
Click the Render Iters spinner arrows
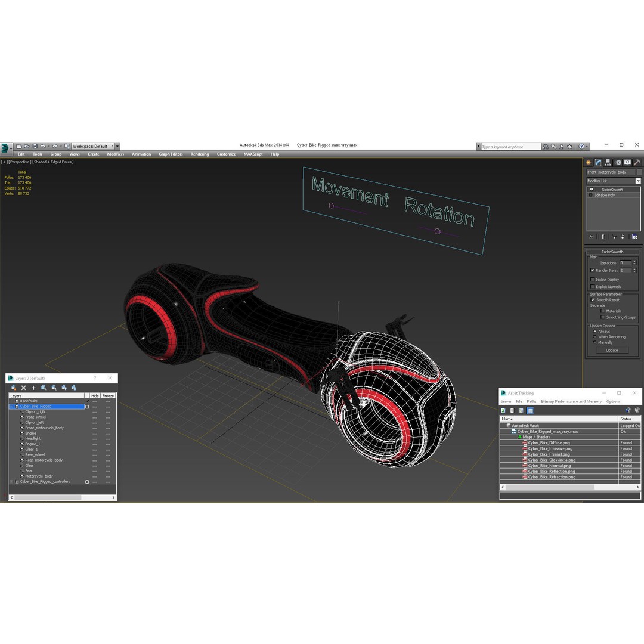(634, 270)
